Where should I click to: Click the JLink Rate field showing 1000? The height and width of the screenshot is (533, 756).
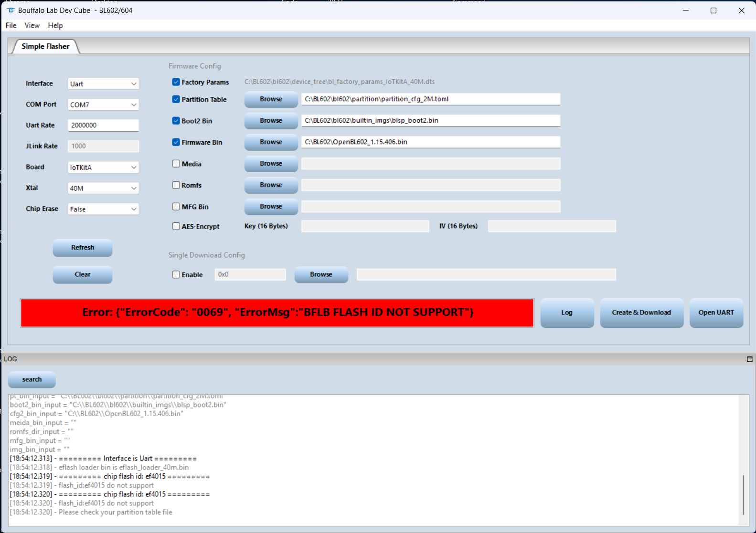(103, 146)
